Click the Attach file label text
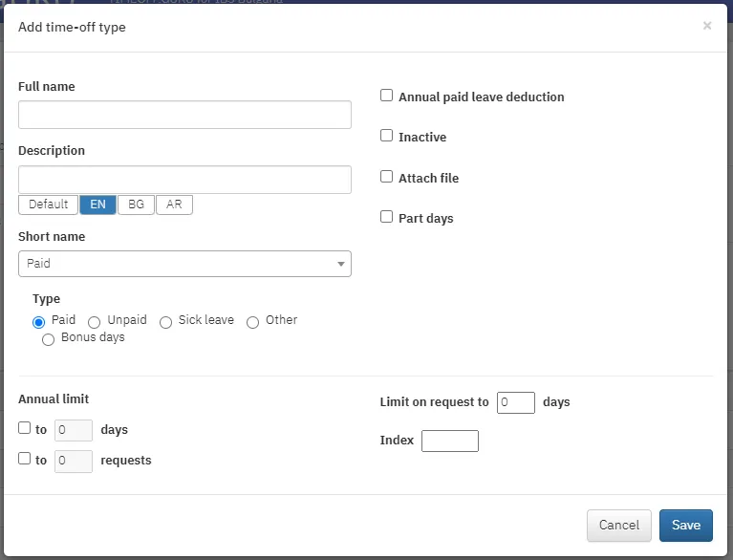The width and height of the screenshot is (733, 560). click(x=429, y=178)
